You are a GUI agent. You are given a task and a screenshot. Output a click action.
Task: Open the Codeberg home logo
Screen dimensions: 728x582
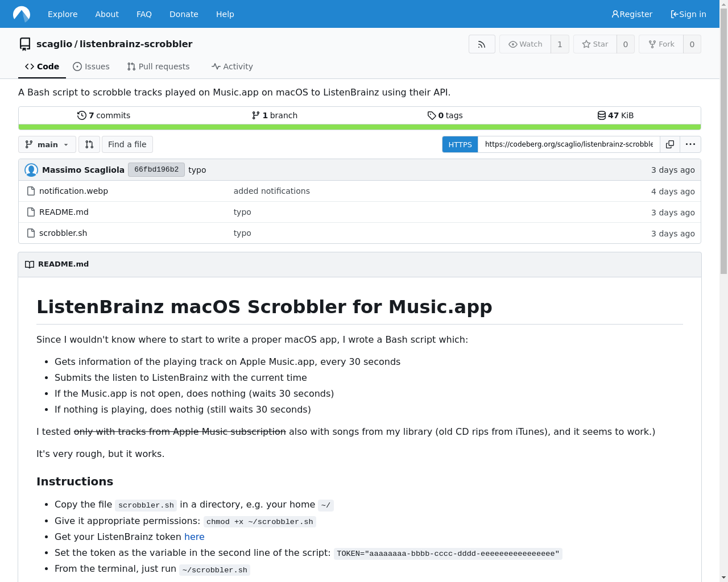pyautogui.click(x=22, y=14)
